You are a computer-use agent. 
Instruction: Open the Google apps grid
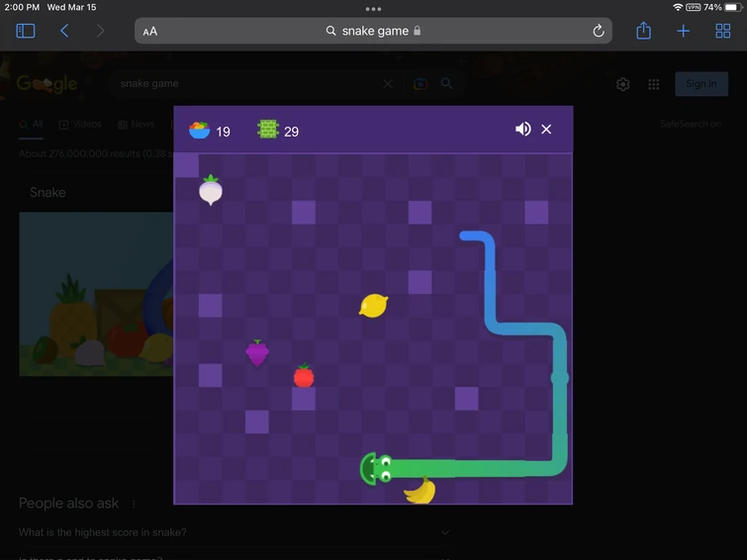(654, 84)
